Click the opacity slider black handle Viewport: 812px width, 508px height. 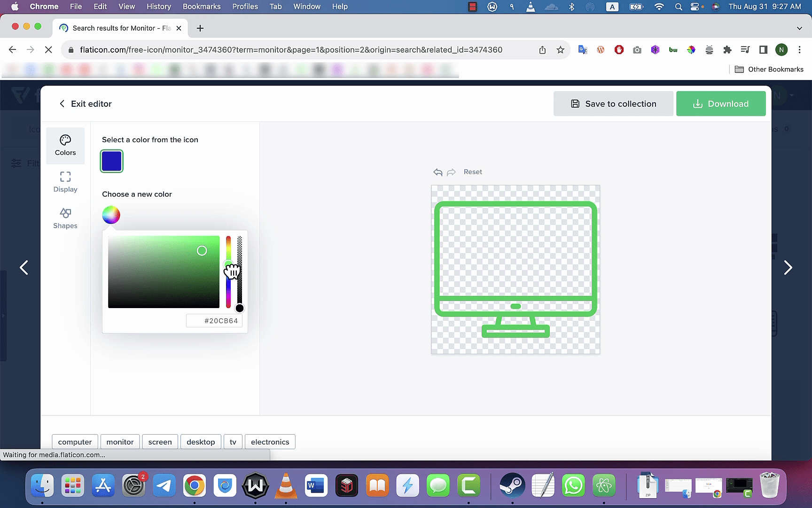pyautogui.click(x=240, y=308)
